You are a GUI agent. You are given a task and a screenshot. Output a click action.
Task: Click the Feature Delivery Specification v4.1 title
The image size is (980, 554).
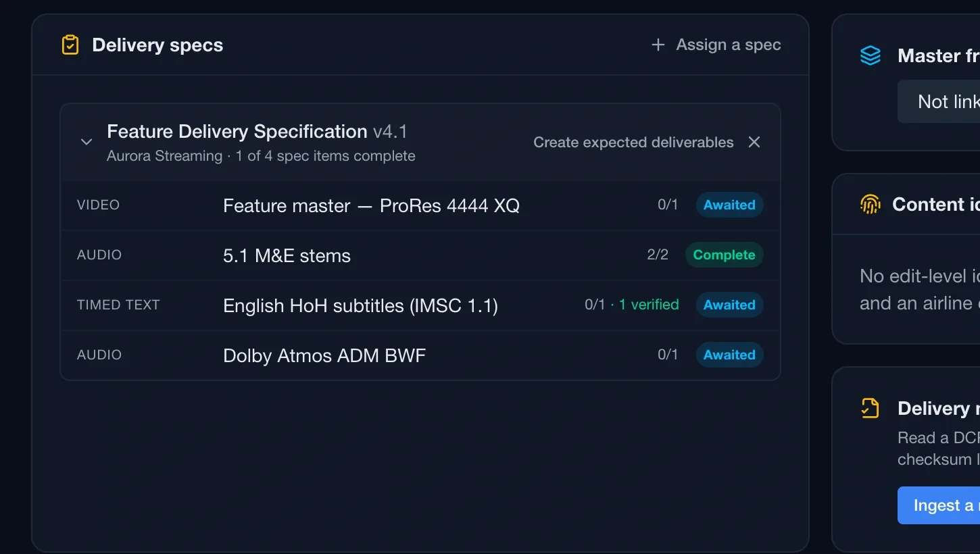click(258, 131)
